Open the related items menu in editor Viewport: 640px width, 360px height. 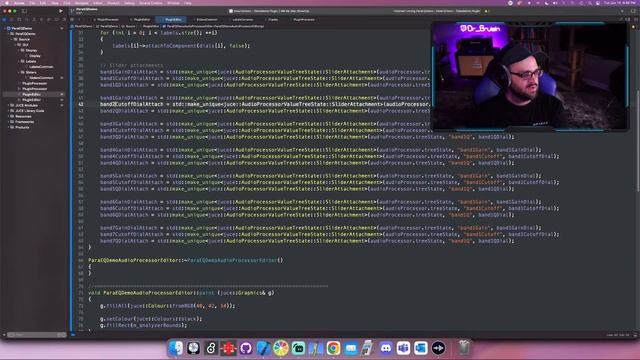(x=72, y=19)
